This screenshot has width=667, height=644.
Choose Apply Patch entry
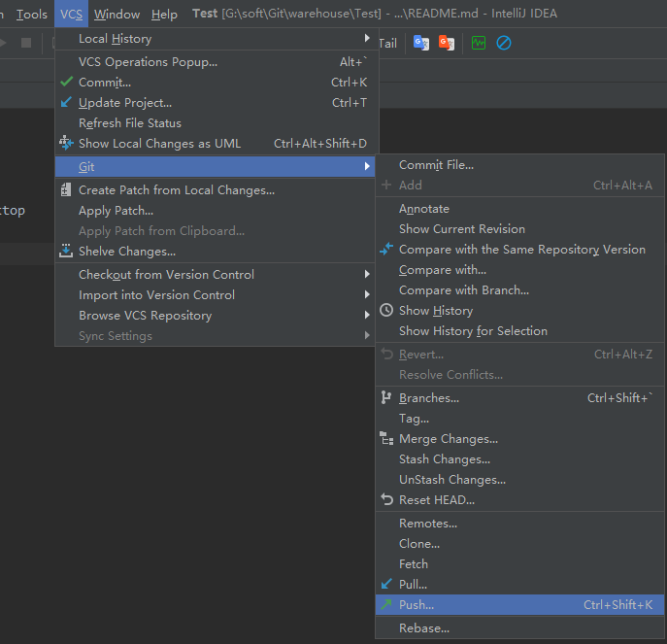pos(215,211)
